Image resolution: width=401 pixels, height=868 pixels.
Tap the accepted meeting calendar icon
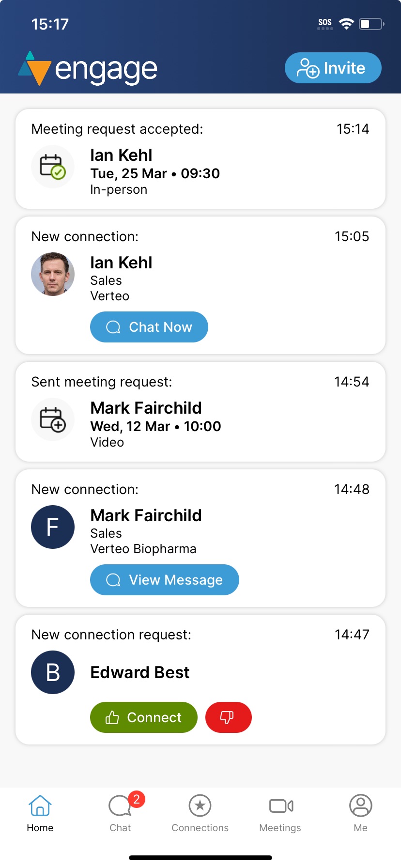click(53, 167)
